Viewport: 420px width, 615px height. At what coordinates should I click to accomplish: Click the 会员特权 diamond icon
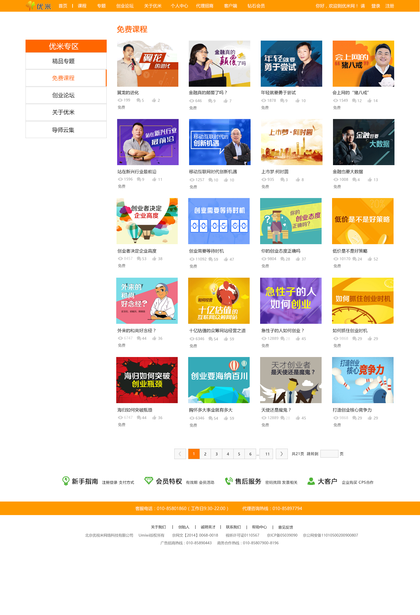pyautogui.click(x=149, y=480)
